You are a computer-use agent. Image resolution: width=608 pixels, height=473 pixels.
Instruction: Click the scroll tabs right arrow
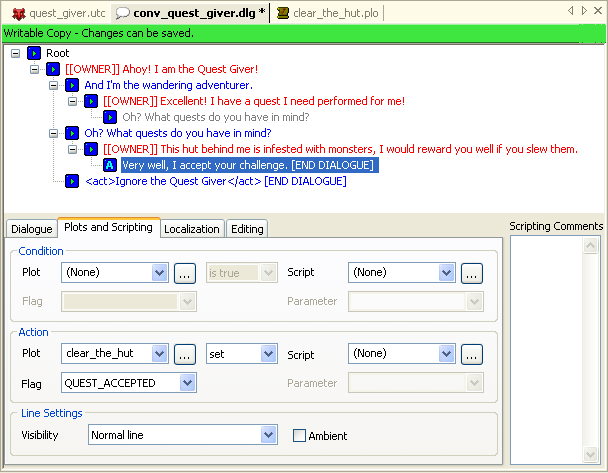(584, 11)
